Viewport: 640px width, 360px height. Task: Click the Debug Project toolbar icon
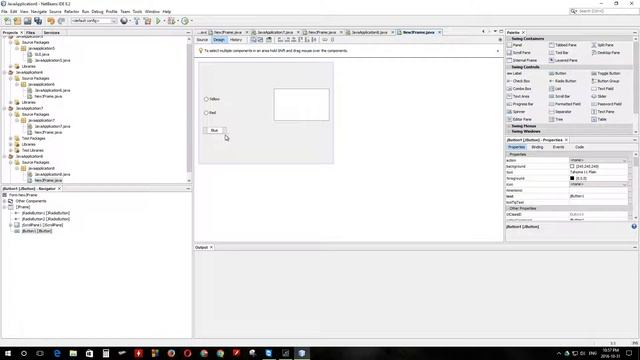pyautogui.click(x=171, y=21)
